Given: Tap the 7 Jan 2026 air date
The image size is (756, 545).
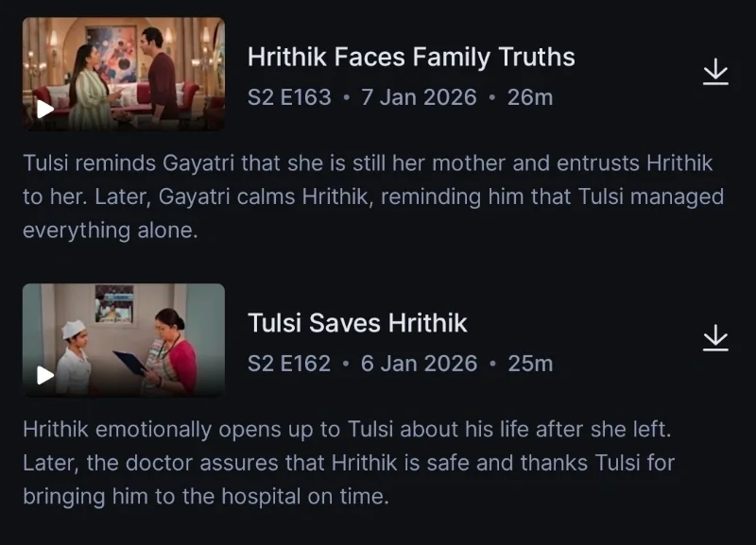Looking at the screenshot, I should tap(419, 97).
